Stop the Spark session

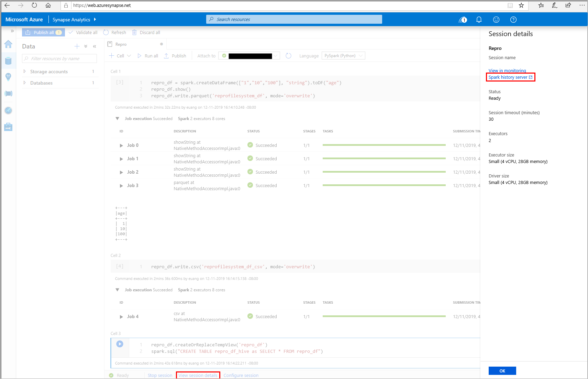(x=160, y=375)
